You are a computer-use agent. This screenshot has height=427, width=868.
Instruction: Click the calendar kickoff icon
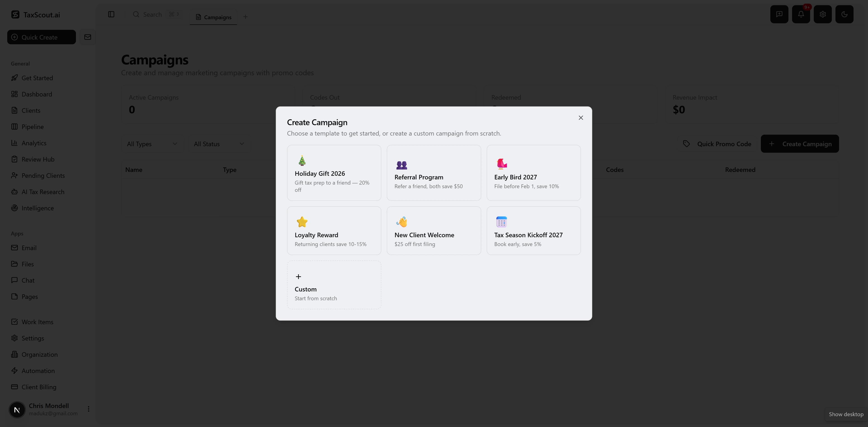pyautogui.click(x=501, y=222)
